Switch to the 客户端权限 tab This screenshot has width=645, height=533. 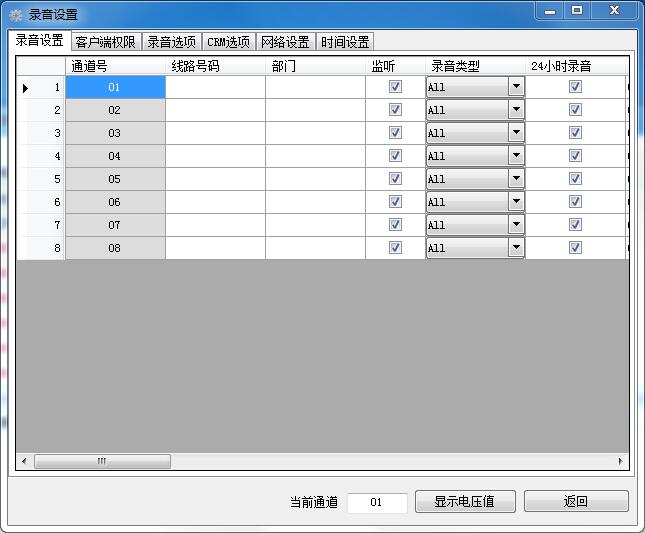click(106, 42)
